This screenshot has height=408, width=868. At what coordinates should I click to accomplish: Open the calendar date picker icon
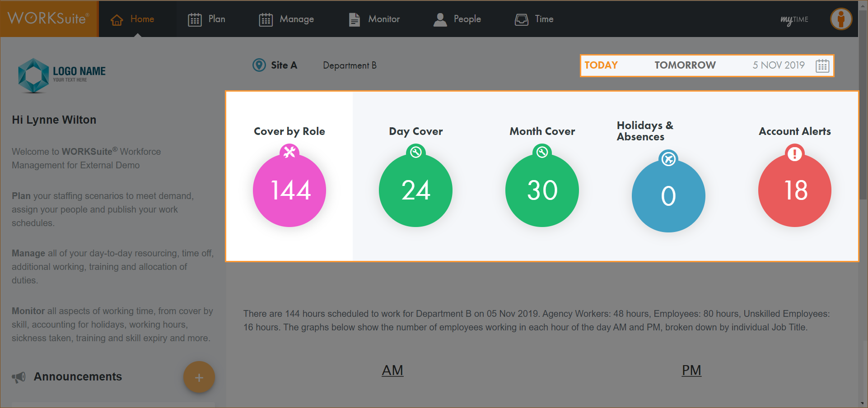pyautogui.click(x=822, y=65)
